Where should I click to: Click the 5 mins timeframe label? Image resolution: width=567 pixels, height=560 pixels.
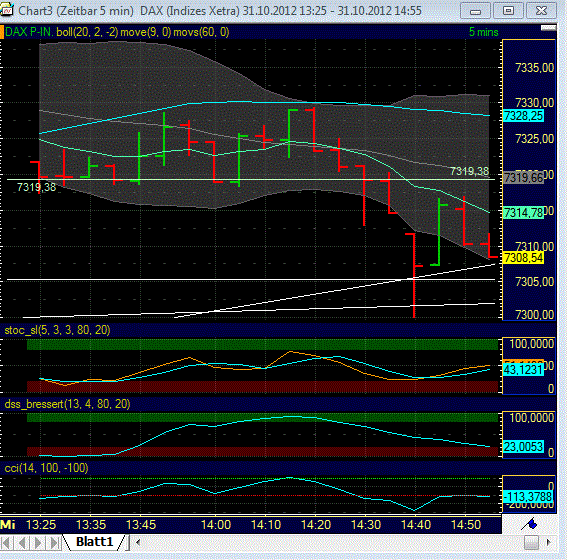pos(483,32)
